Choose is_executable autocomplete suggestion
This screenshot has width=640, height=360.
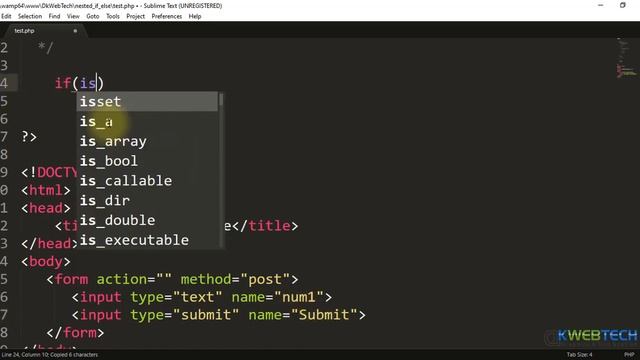pyautogui.click(x=147, y=240)
